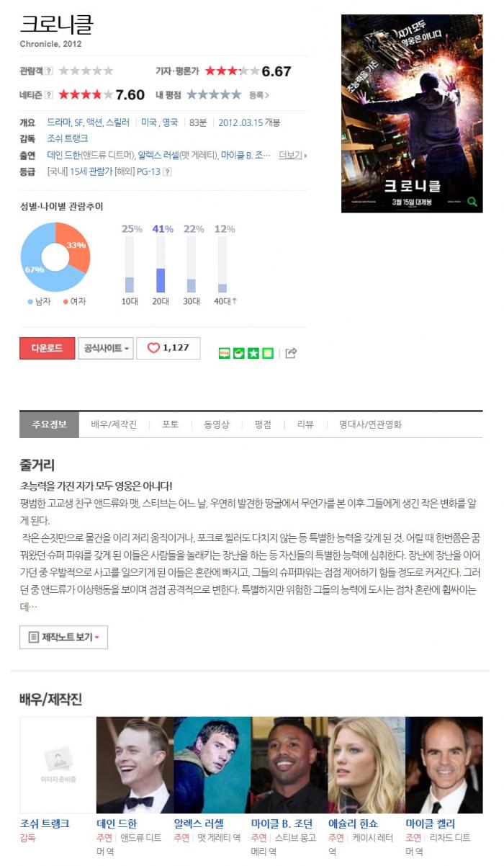Click the green square memo share icon
Screen dimensions: 504x866
pyautogui.click(x=268, y=353)
